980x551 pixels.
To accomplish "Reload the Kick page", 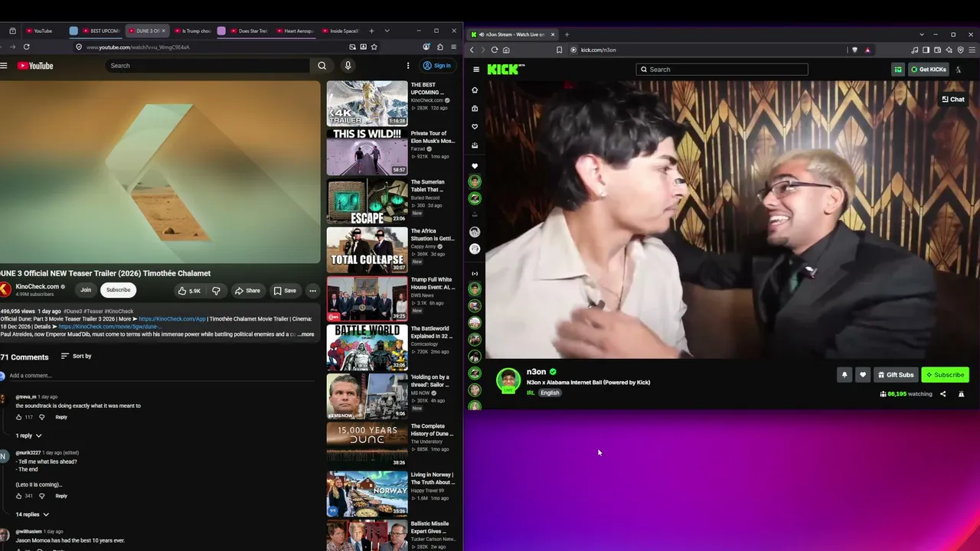I will tap(495, 50).
